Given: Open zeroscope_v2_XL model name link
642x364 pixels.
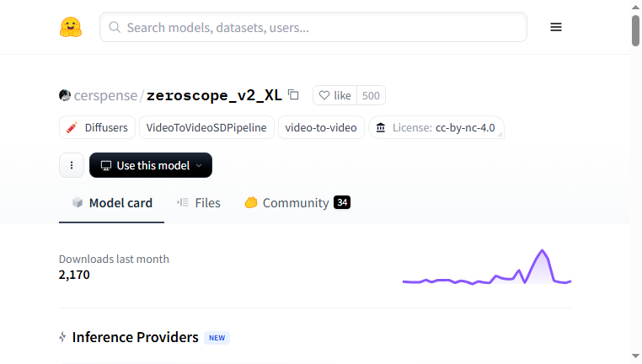Looking at the screenshot, I should pos(214,95).
